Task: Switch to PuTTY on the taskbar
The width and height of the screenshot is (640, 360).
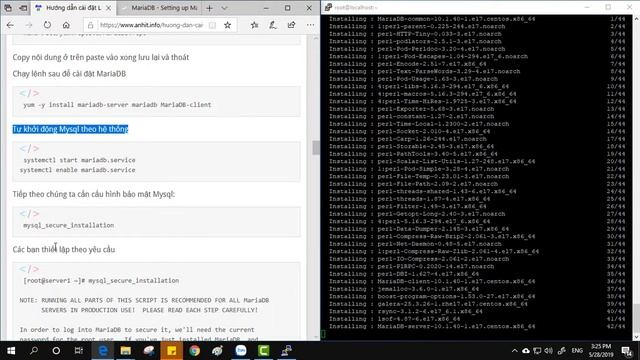Action: coord(287,351)
